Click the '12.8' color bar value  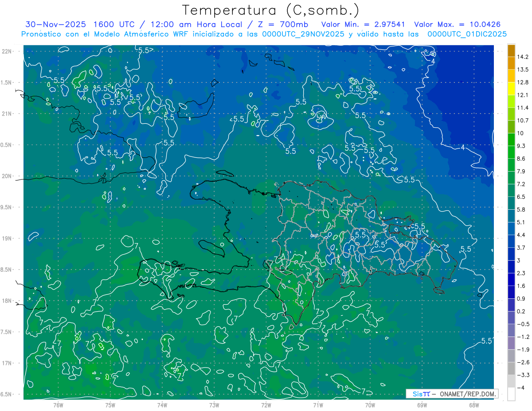tap(522, 82)
